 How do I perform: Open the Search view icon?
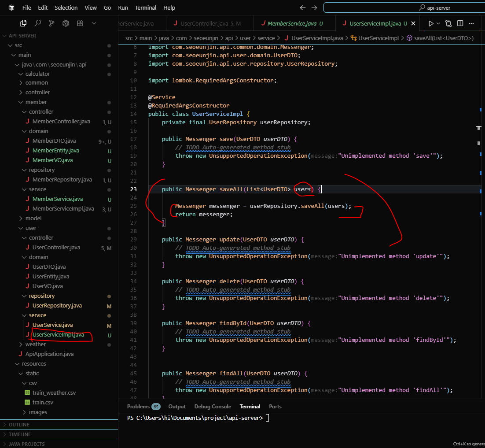(38, 23)
